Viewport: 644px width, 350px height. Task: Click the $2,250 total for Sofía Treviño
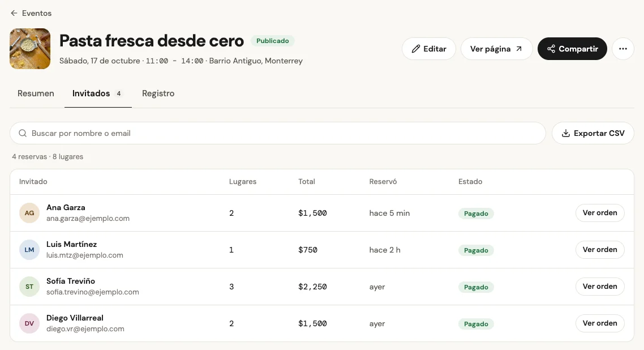click(312, 287)
